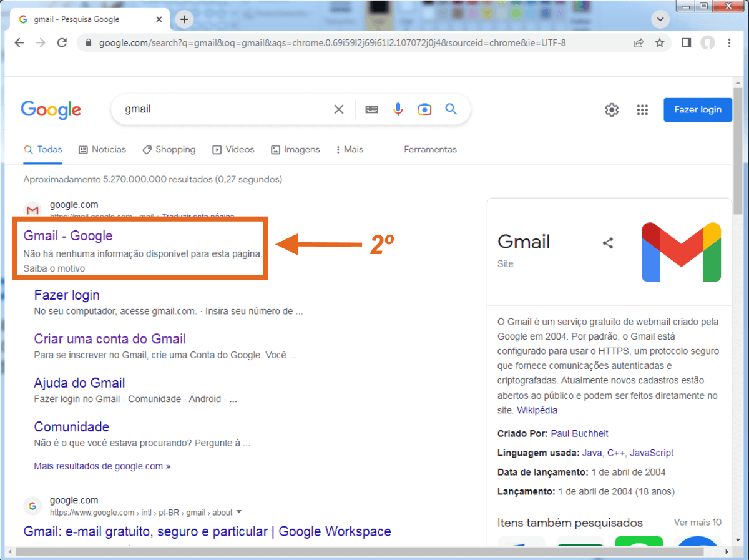Open the Chrome profile avatar
Viewport: 749px width, 560px height.
tap(707, 43)
